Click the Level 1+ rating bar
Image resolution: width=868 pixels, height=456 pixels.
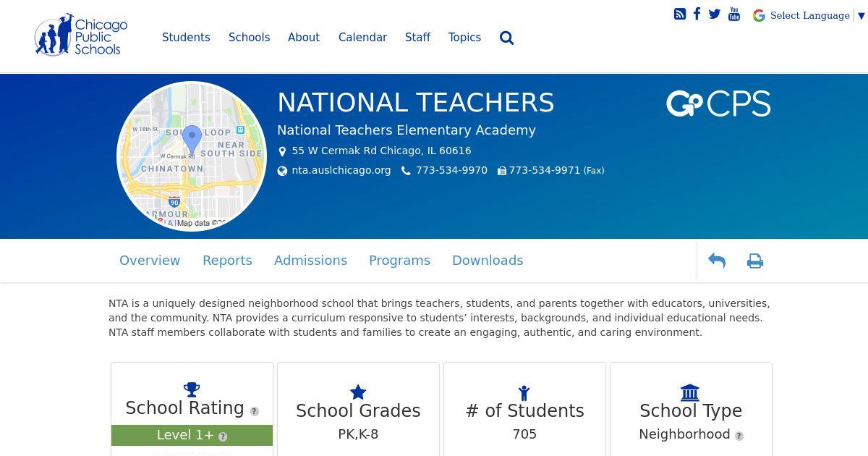tap(192, 435)
